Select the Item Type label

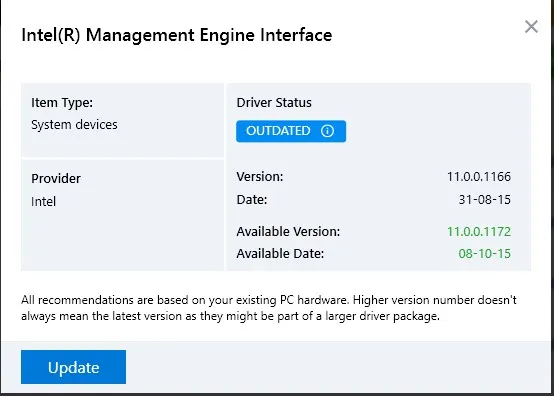62,103
